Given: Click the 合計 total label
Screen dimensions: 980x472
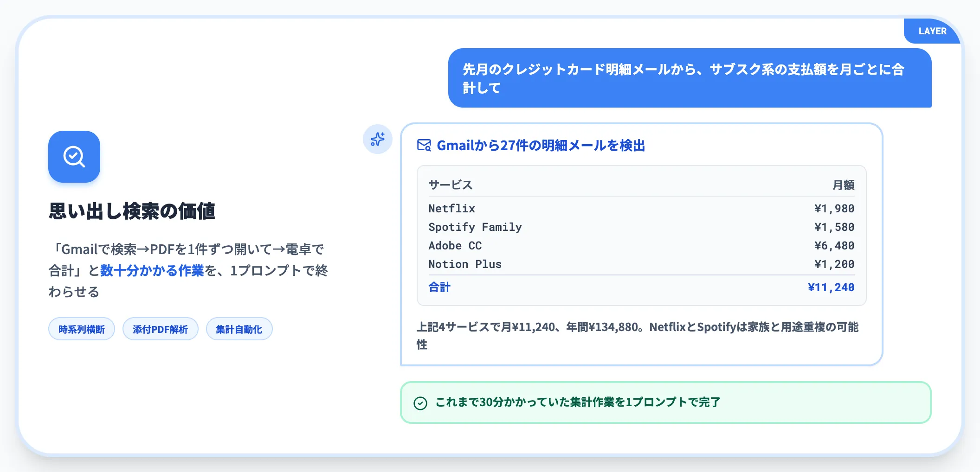Looking at the screenshot, I should [439, 287].
